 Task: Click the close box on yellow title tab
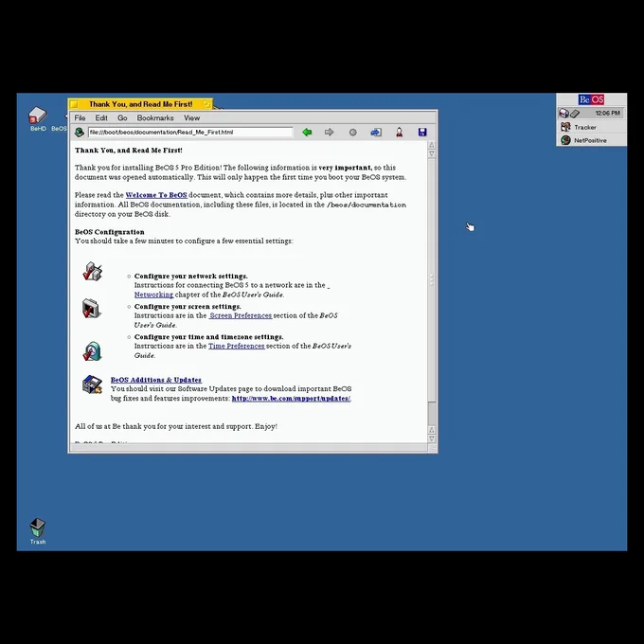tap(74, 104)
